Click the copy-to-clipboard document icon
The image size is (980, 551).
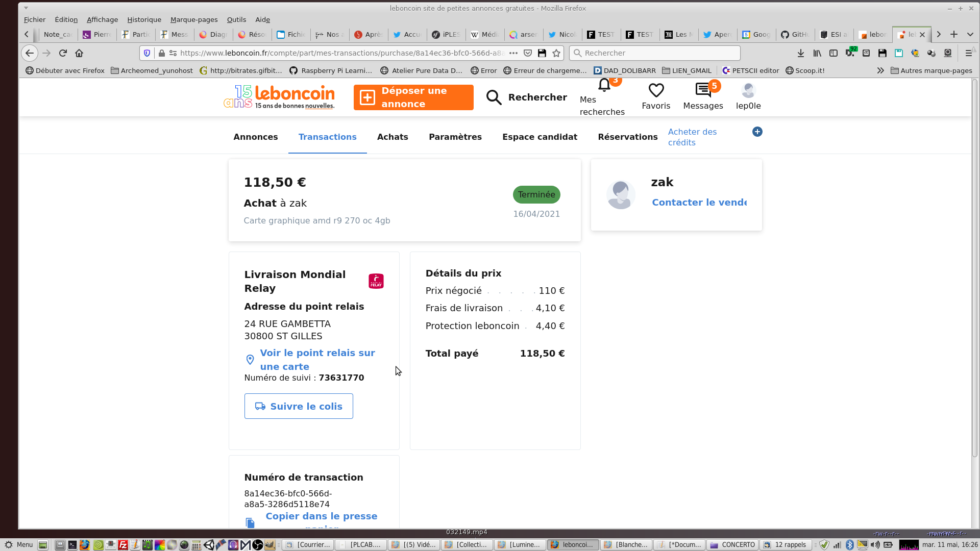pyautogui.click(x=250, y=523)
